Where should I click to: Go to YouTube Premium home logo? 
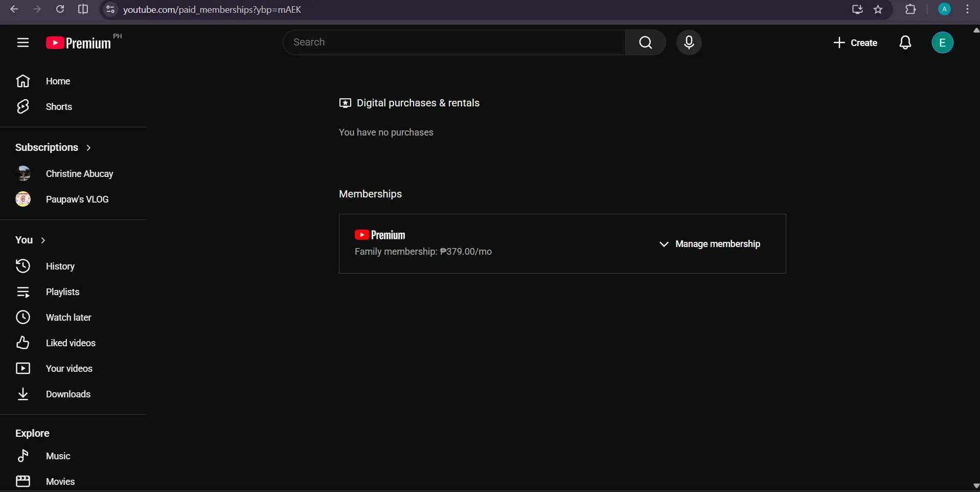[78, 43]
